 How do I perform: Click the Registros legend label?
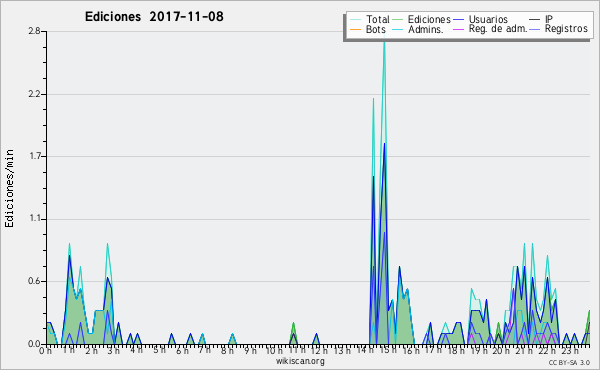566,29
